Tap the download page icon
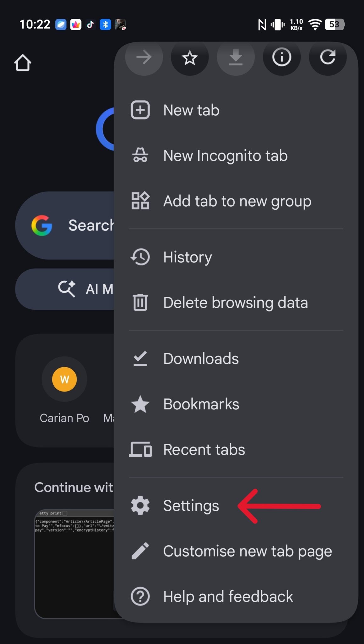 236,58
